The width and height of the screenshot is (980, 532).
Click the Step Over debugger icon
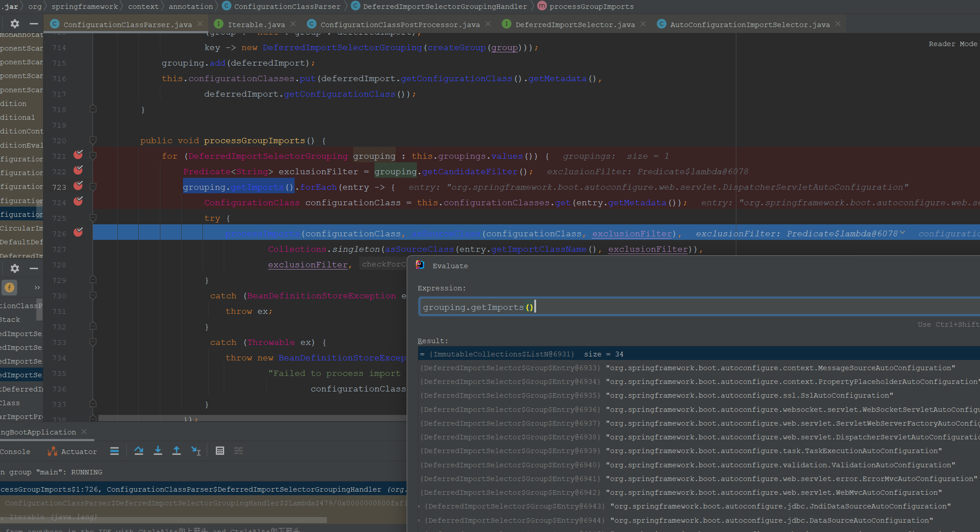[x=139, y=451]
